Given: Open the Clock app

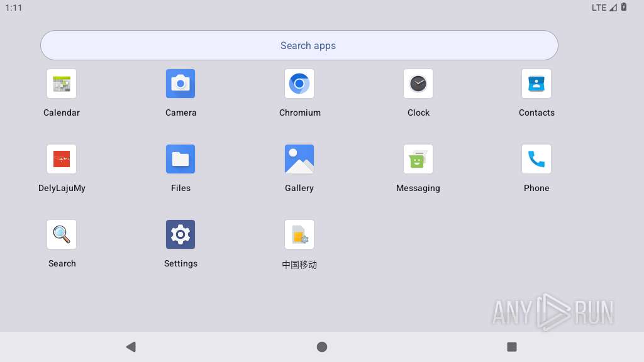Looking at the screenshot, I should click(418, 84).
